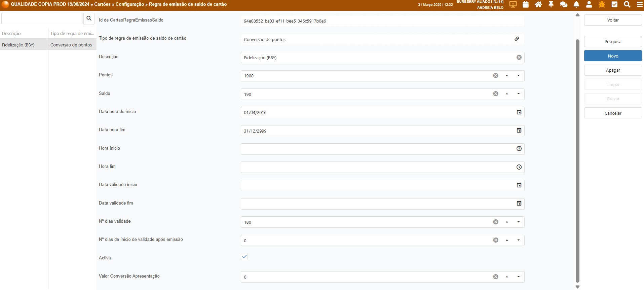This screenshot has height=290, width=644.
Task: Click the Limpar button
Action: 613,84
